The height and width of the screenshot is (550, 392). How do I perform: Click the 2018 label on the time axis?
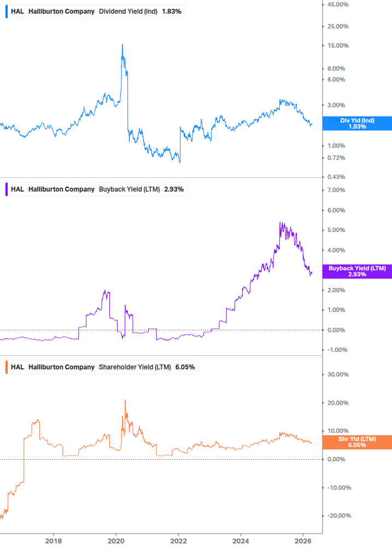click(x=53, y=541)
